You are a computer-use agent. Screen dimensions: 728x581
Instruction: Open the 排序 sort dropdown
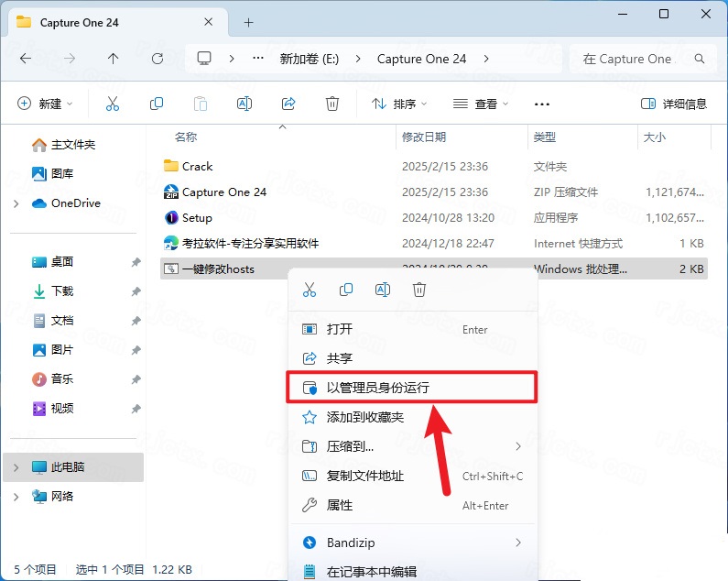(x=399, y=104)
